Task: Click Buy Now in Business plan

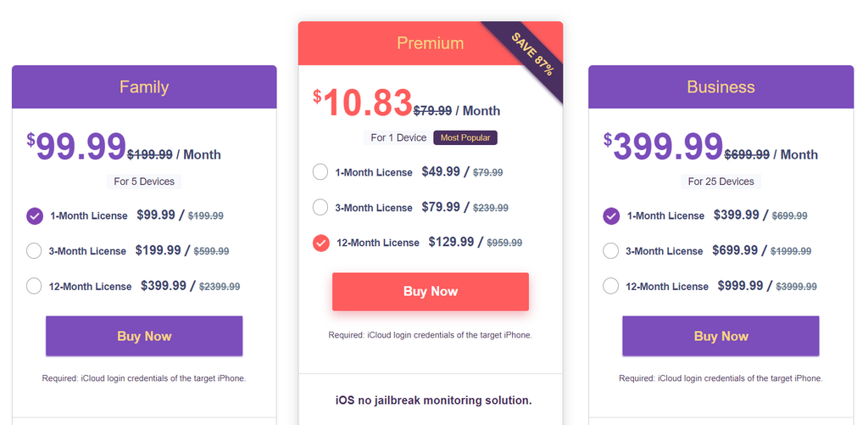Action: click(721, 336)
